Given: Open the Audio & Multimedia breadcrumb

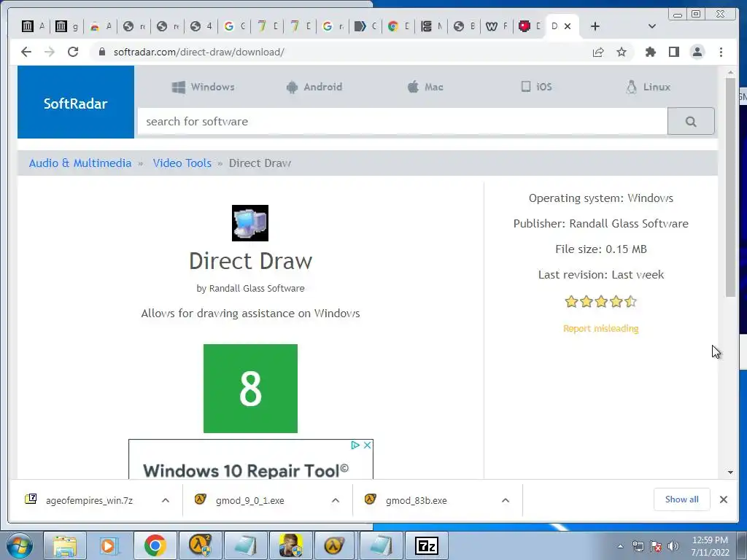Looking at the screenshot, I should (x=80, y=163).
